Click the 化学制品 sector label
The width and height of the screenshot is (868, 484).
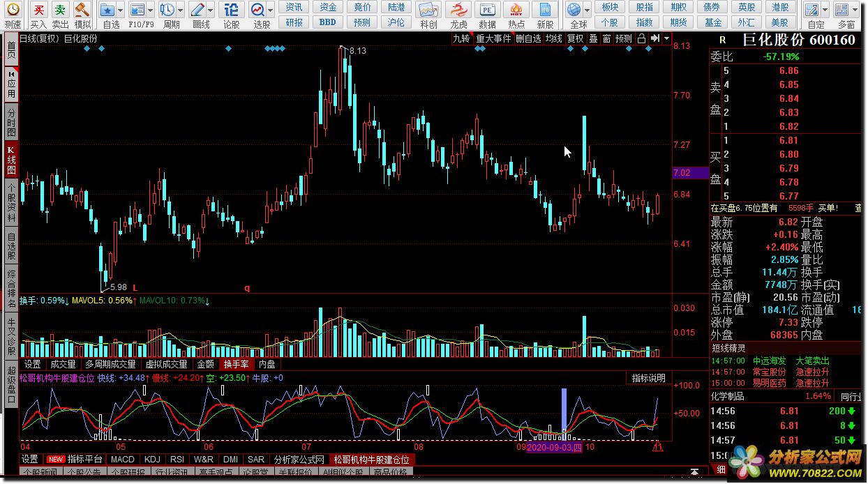[728, 396]
